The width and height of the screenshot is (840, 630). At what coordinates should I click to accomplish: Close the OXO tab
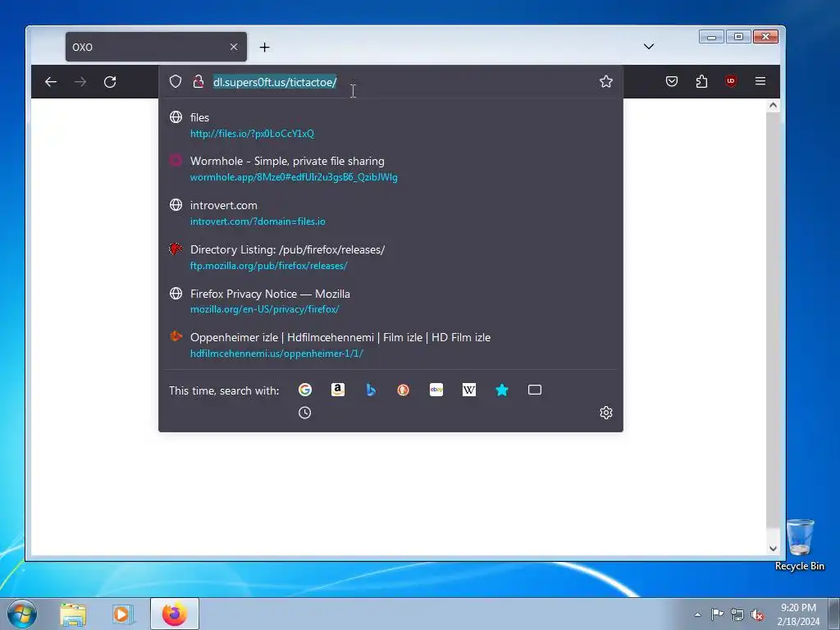(x=234, y=47)
